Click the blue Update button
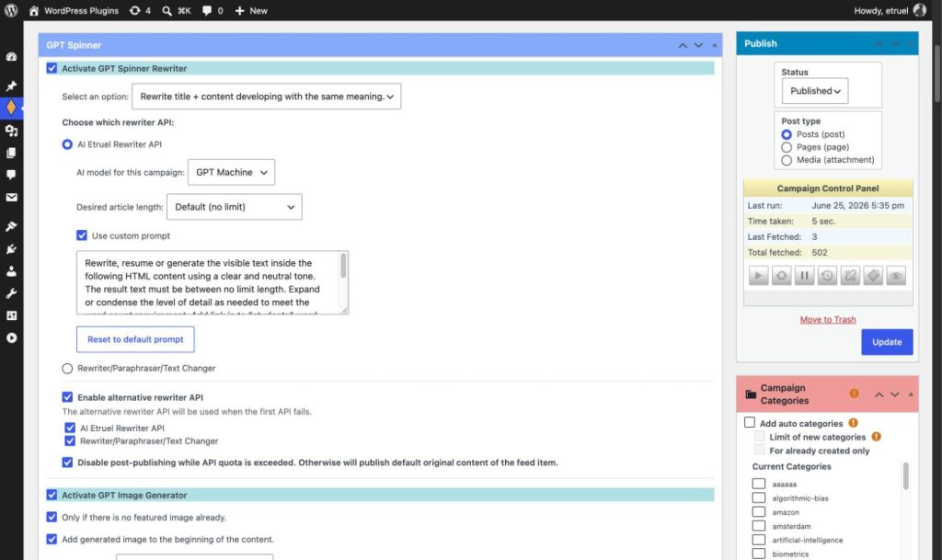 [887, 341]
